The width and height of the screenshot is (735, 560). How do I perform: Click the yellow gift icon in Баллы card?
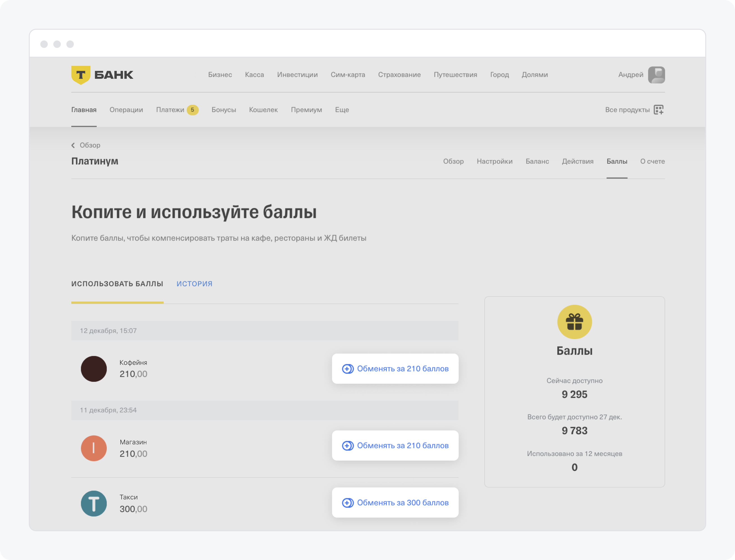coord(574,322)
